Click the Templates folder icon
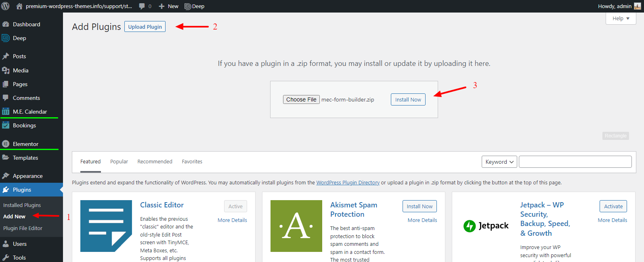Viewport: 644px width, 262px height. pyautogui.click(x=6, y=158)
